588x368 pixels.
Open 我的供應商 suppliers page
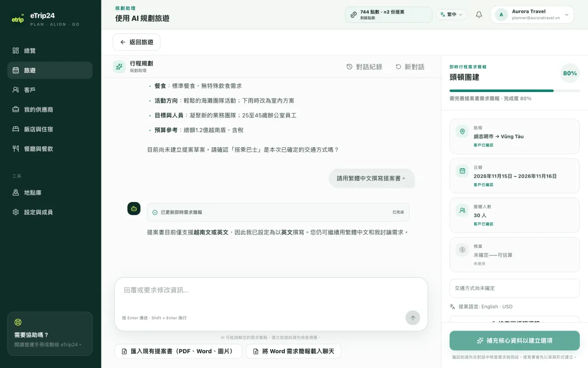tap(50, 109)
